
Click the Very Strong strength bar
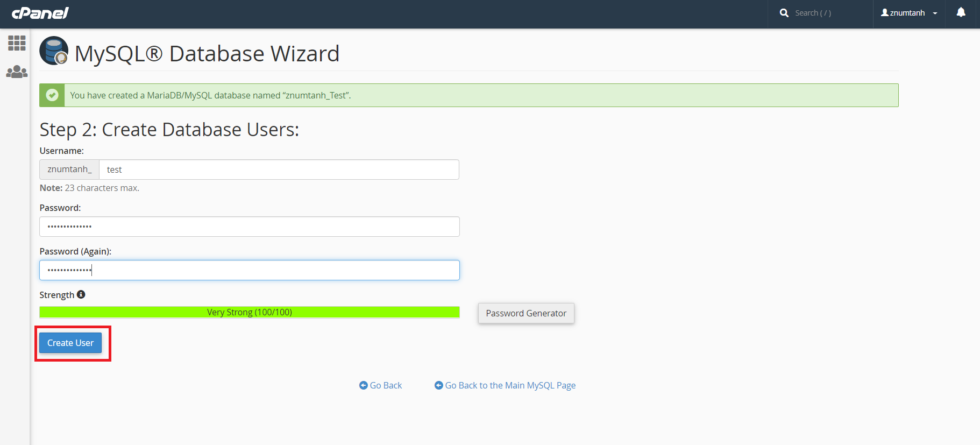250,312
